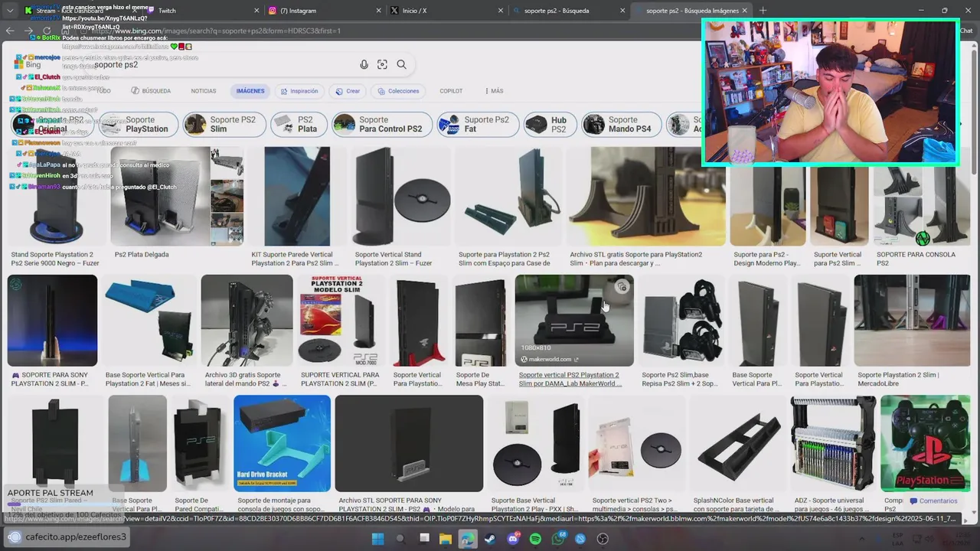Open visual search camera icon
Image resolution: width=980 pixels, height=551 pixels.
(x=382, y=64)
